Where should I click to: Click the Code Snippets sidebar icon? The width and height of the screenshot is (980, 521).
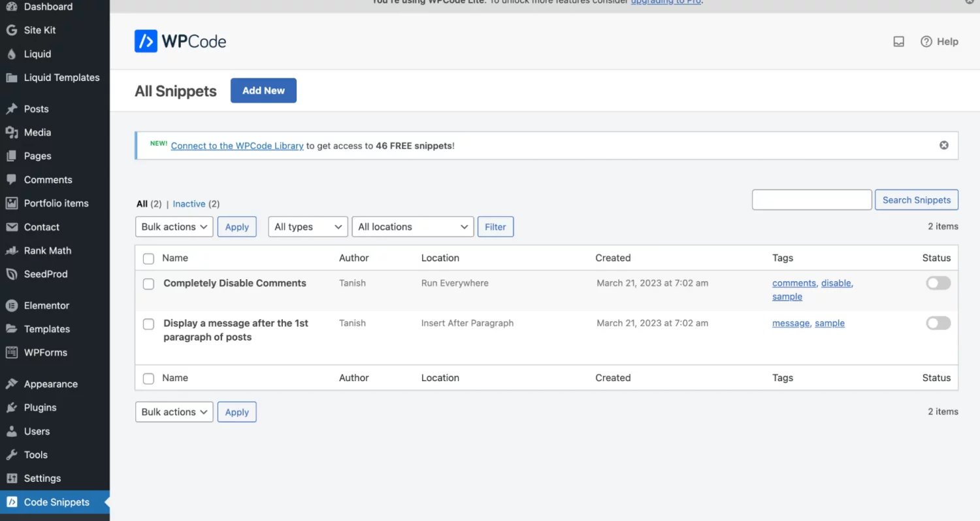[11, 502]
